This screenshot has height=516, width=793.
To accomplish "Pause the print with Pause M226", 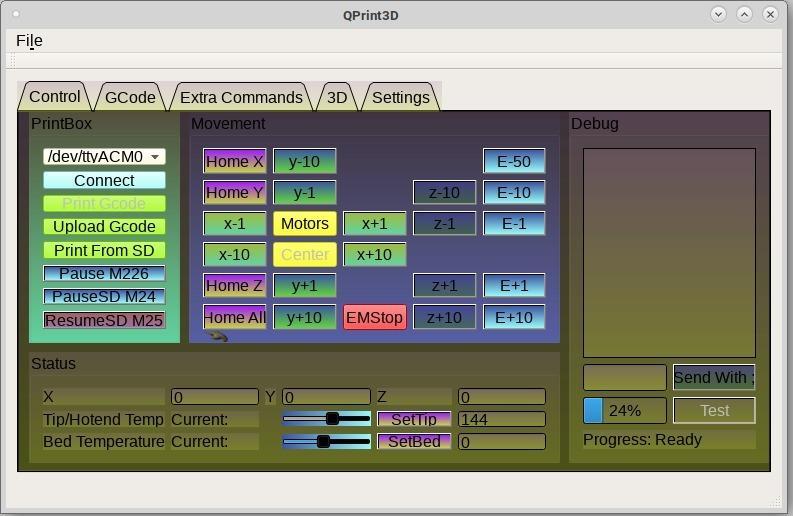I will coord(104,273).
